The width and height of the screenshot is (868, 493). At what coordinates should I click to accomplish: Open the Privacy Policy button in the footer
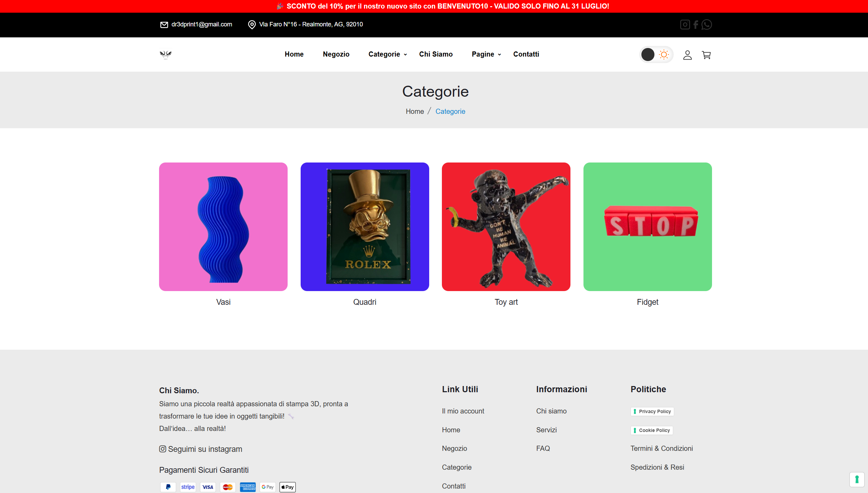tap(652, 411)
